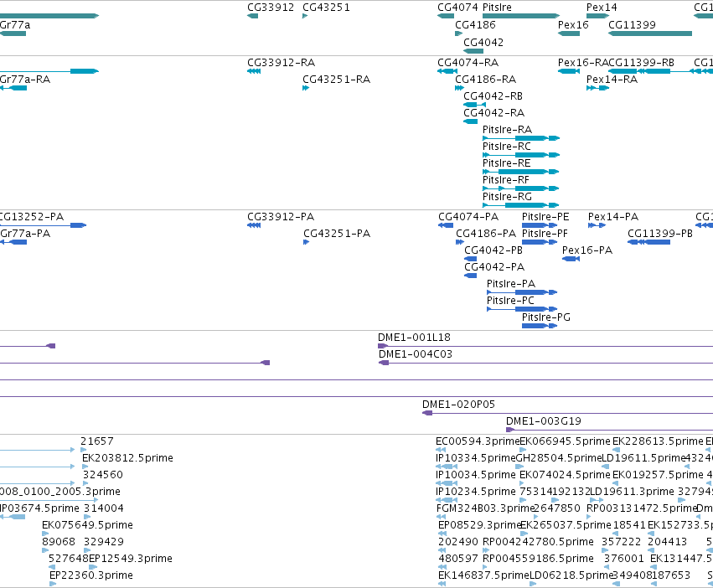Viewport: 713px width, 588px height.
Task: Click transcript CG11399-RB
Action: pos(641,63)
